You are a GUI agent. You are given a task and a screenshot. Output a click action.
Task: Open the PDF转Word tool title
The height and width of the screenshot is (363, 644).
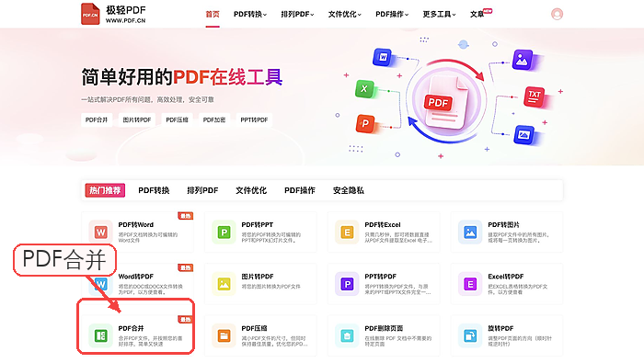[x=136, y=225]
